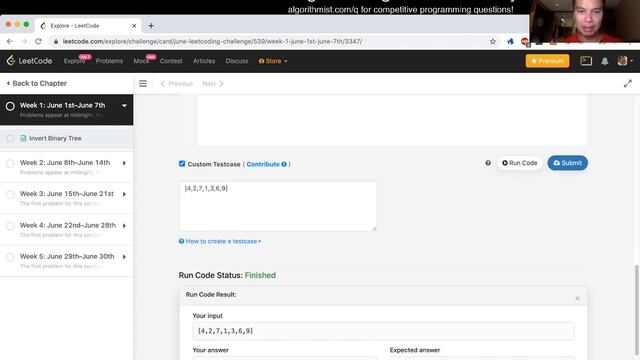The height and width of the screenshot is (360, 640).
Task: Open the Contest page
Action: (x=171, y=61)
